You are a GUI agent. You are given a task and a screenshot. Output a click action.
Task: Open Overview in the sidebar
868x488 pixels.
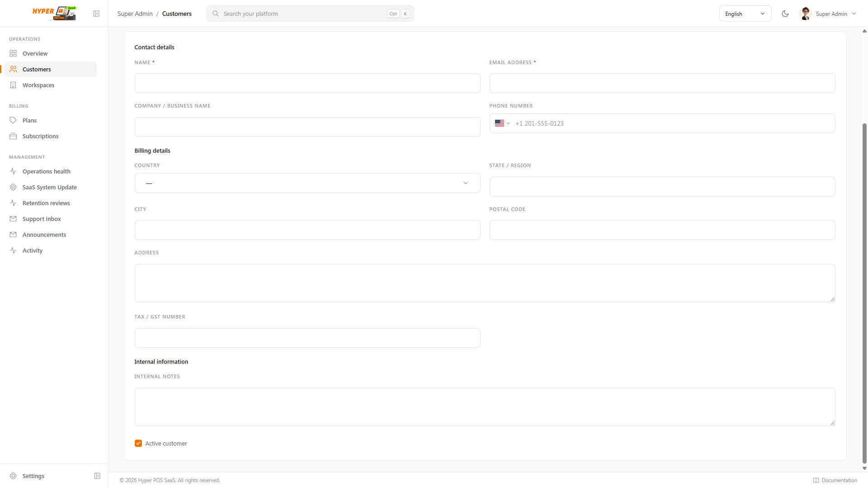[51, 53]
